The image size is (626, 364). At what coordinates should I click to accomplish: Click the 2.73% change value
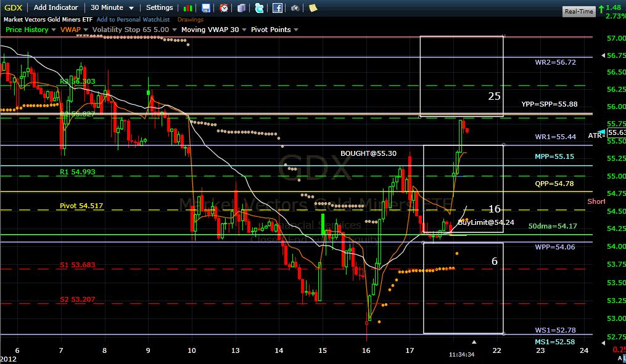click(616, 16)
